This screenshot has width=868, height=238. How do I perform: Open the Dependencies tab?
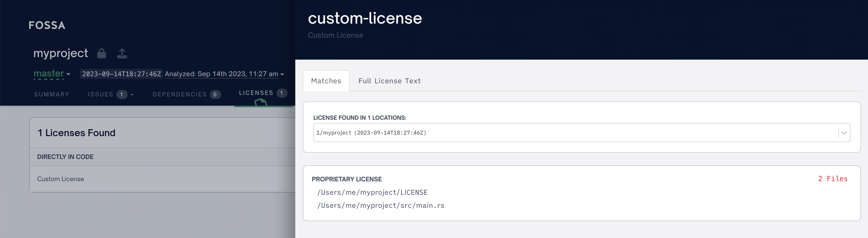(187, 94)
